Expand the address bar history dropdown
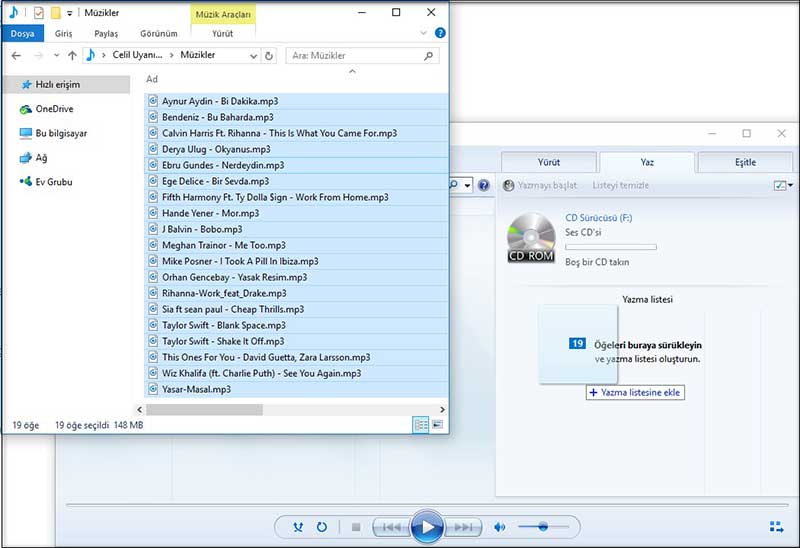The image size is (800, 548). coord(253,56)
